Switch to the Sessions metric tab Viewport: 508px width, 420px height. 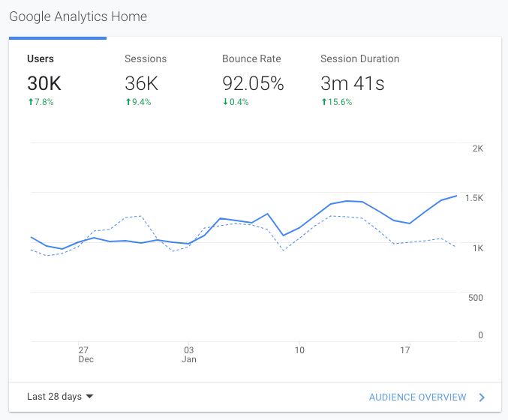[146, 58]
